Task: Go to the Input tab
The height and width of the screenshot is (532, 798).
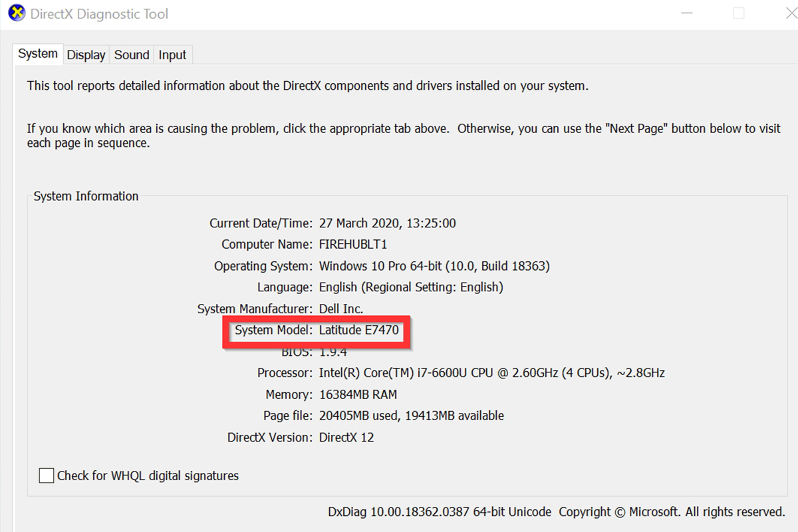Action: 172,55
